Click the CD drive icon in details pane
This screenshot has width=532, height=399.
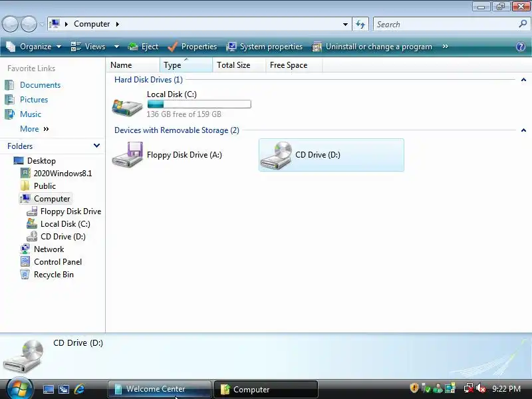coord(24,356)
